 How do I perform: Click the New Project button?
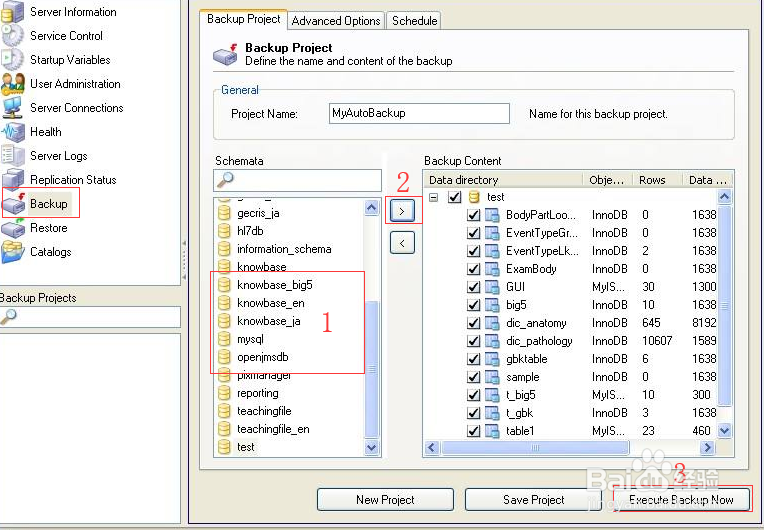(385, 500)
